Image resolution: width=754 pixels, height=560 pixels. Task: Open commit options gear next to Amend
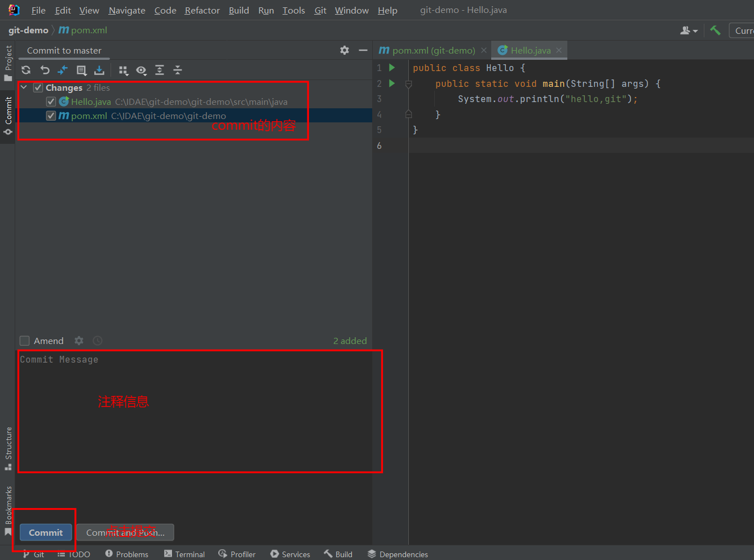coord(79,341)
